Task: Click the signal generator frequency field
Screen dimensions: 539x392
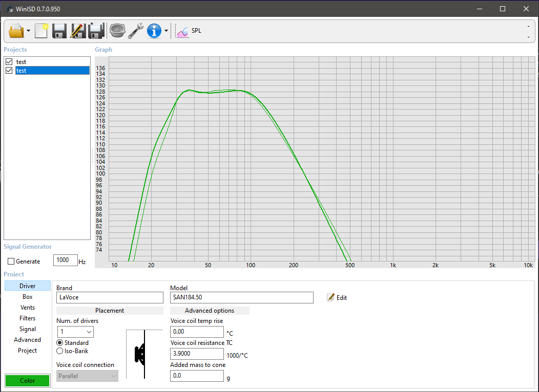Action: (65, 260)
